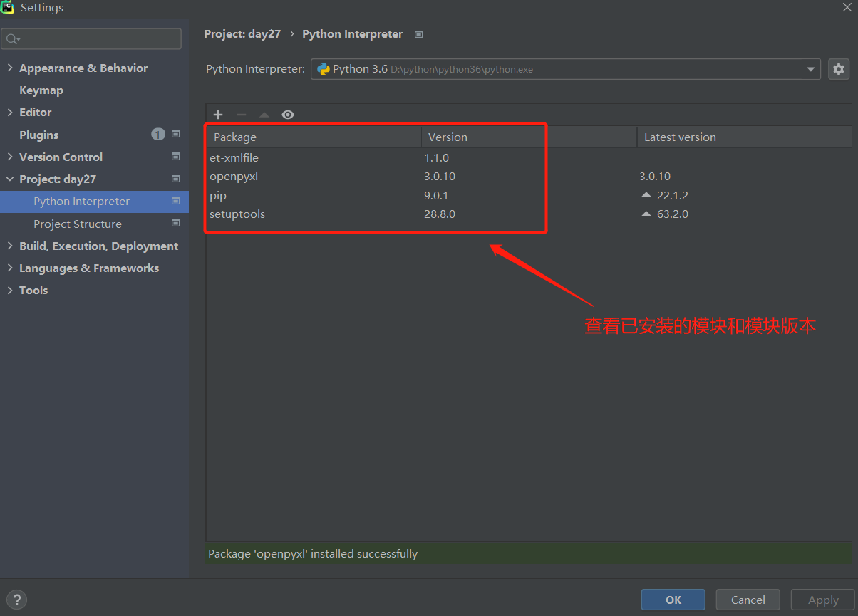
Task: Select Appearance & Behavior label
Action: (83, 68)
